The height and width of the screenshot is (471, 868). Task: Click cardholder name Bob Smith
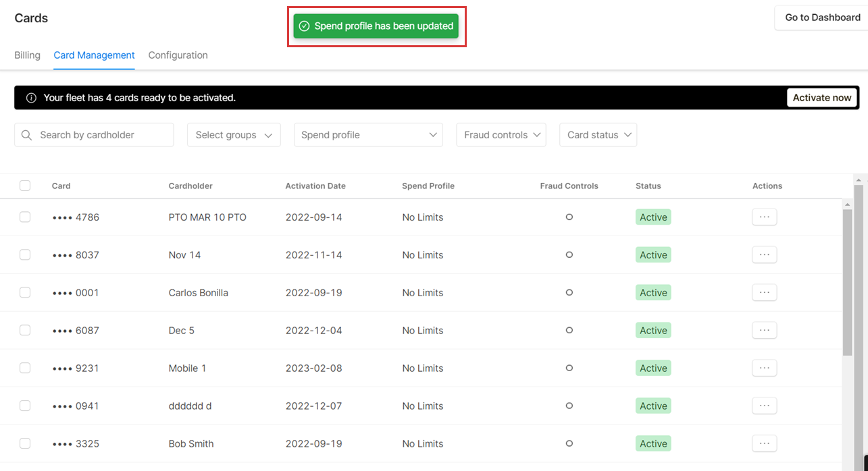tap(191, 444)
